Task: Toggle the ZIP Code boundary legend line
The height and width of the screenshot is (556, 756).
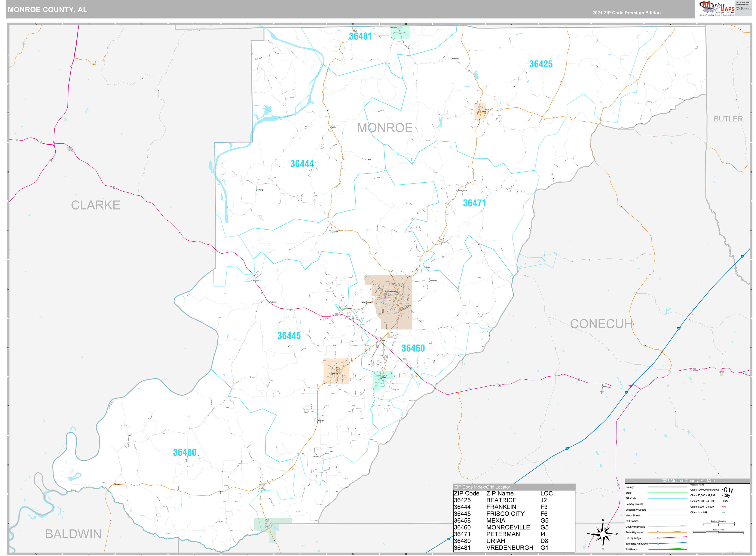Action: [x=667, y=498]
